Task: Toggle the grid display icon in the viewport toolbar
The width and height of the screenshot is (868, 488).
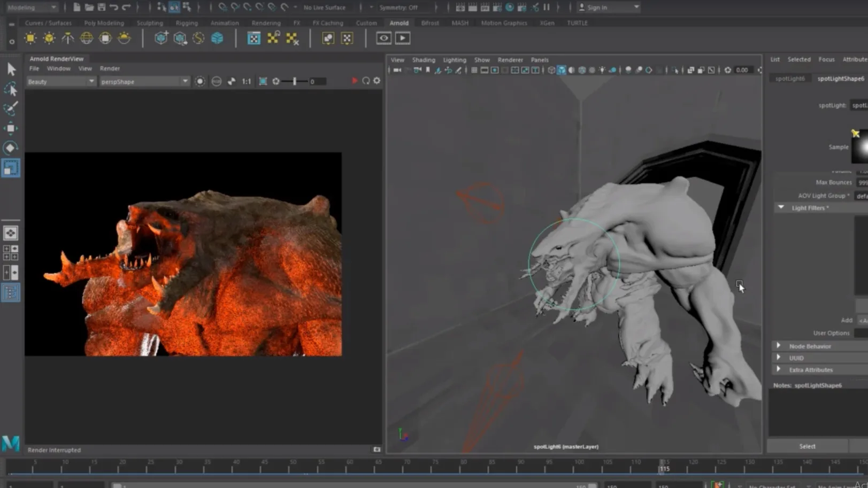Action: (x=474, y=70)
